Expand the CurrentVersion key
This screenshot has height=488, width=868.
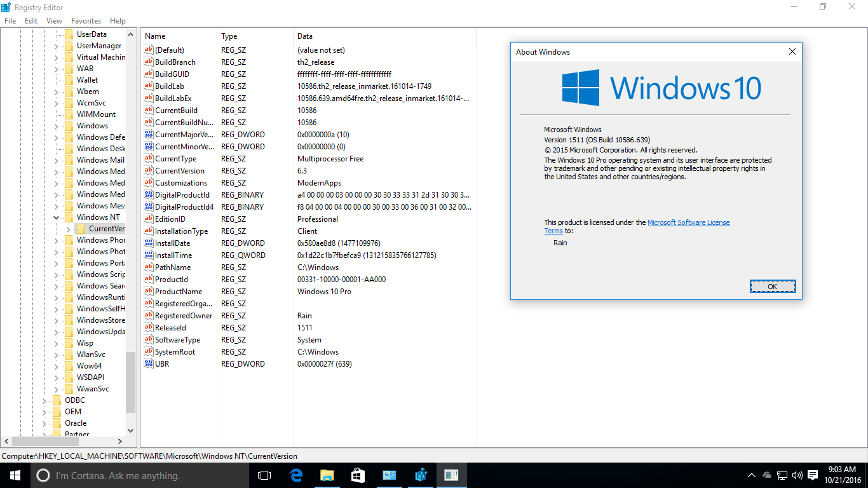69,229
